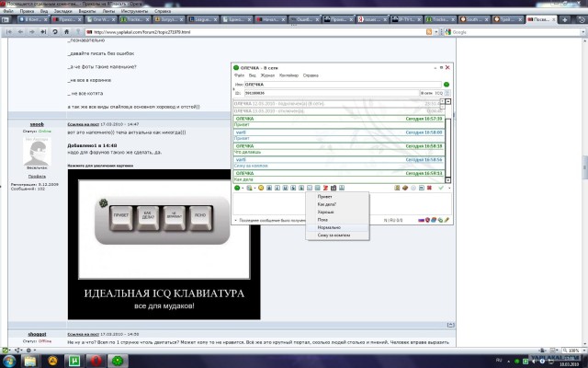
Task: Open the closed tabs trash icon
Action: coord(582,19)
